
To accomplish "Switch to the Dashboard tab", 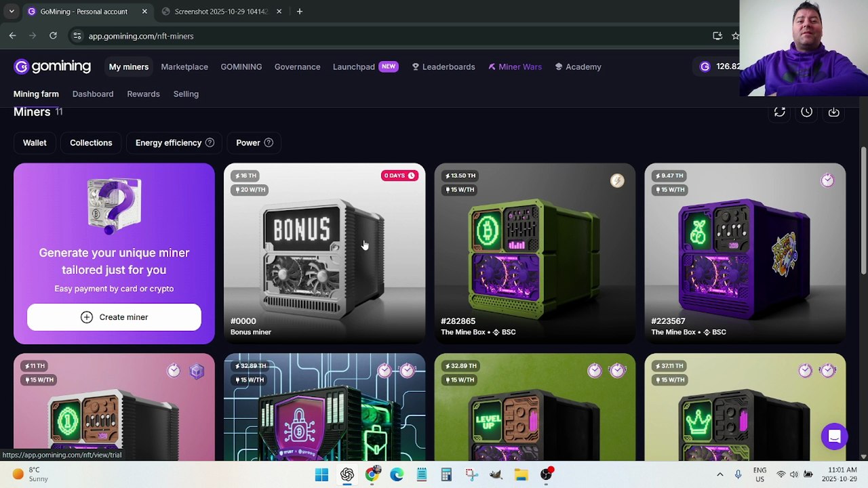I will [x=93, y=94].
